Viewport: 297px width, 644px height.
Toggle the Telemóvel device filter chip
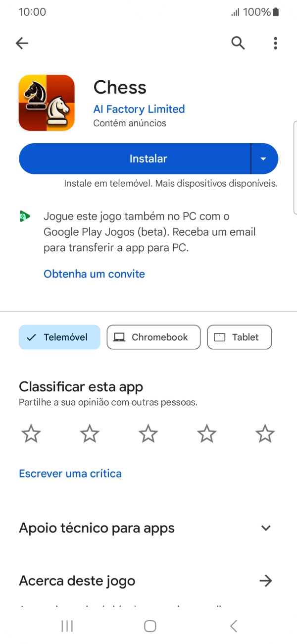click(x=59, y=337)
